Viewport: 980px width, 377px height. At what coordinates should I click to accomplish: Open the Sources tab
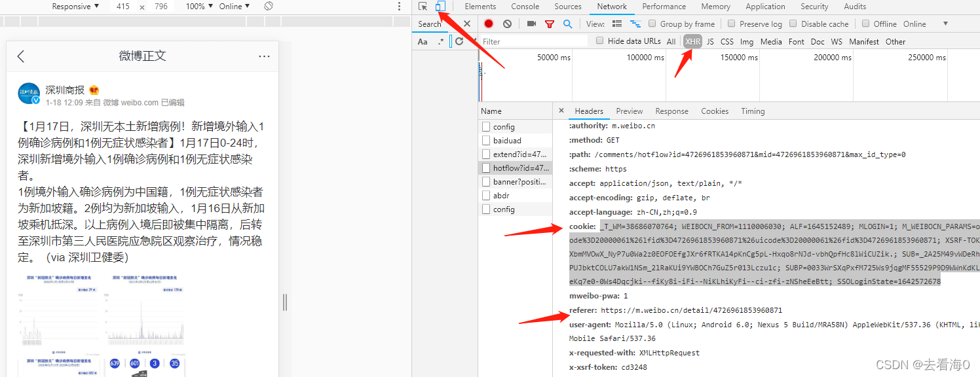tap(568, 7)
